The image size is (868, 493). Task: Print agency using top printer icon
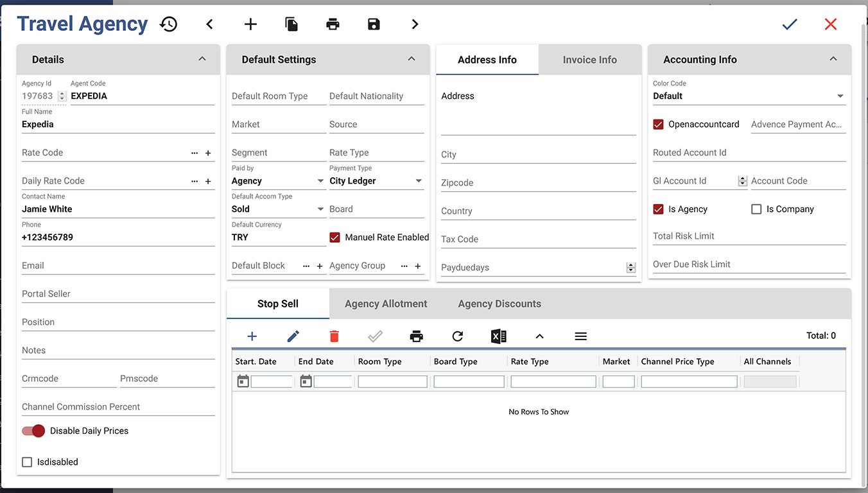(333, 24)
